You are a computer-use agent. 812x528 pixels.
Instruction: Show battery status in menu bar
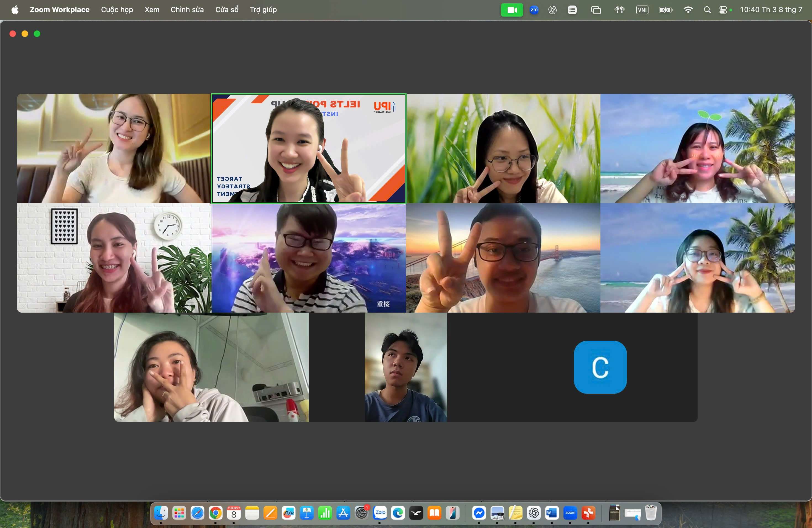pos(666,10)
